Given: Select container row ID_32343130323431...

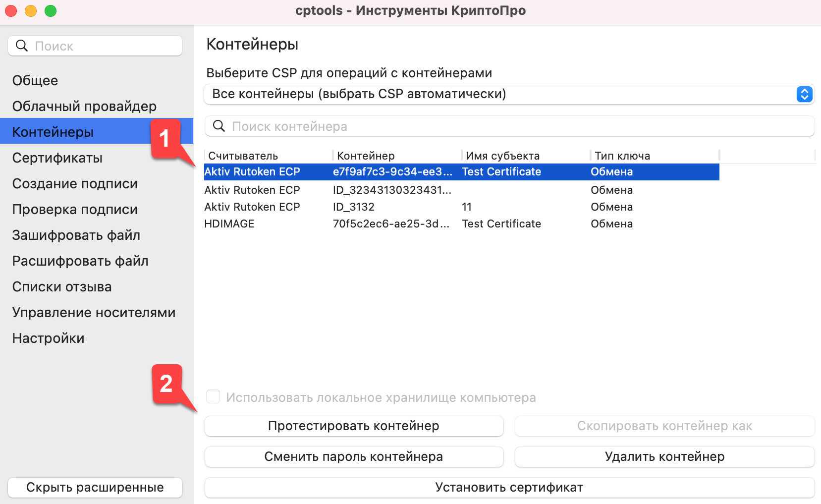Looking at the screenshot, I should [462, 190].
